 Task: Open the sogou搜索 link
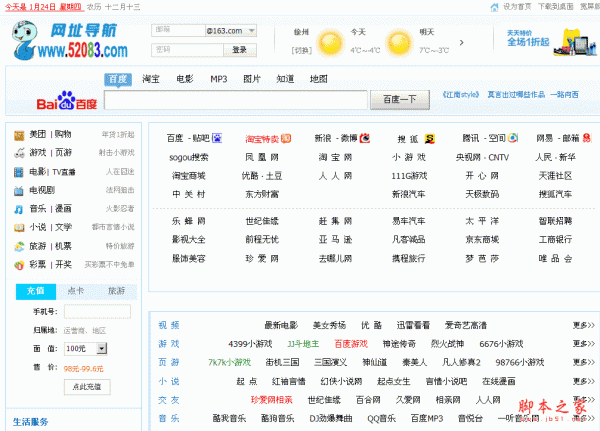(189, 157)
